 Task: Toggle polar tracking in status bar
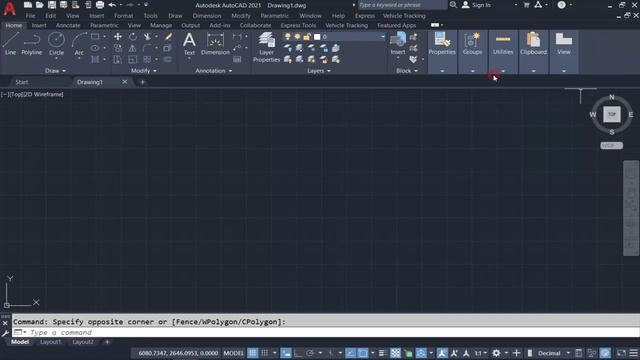pyautogui.click(x=310, y=353)
